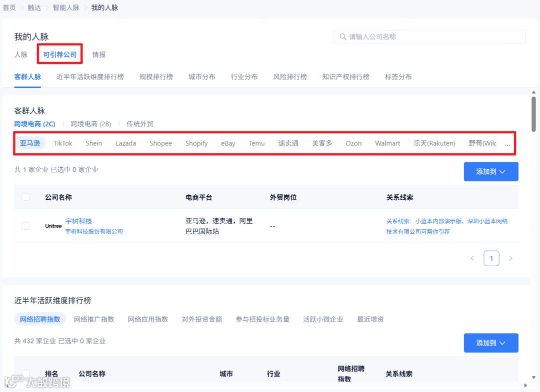The width and height of the screenshot is (540, 392).
Task: Go to next page arrow
Action: pyautogui.click(x=510, y=258)
